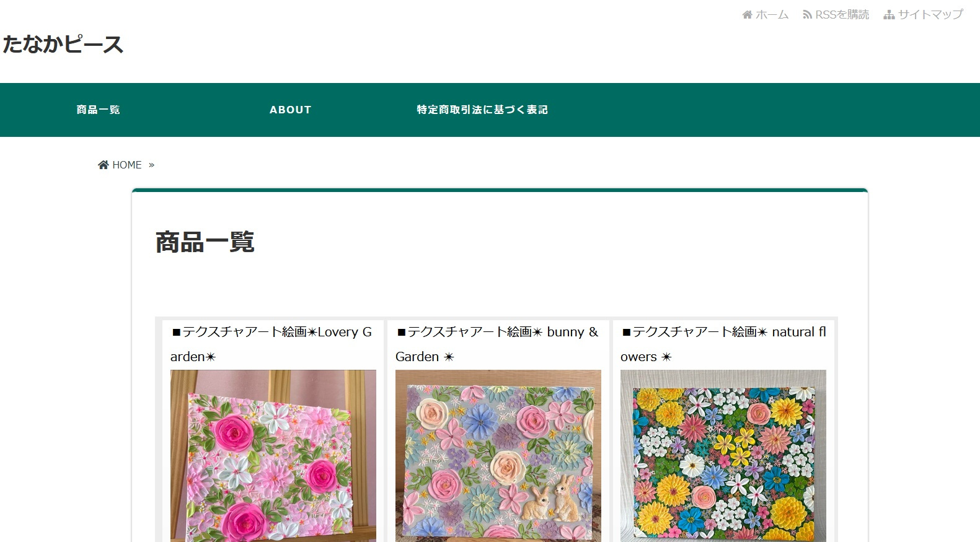Open the サイトマップ text link
The height and width of the screenshot is (542, 980).
click(930, 15)
